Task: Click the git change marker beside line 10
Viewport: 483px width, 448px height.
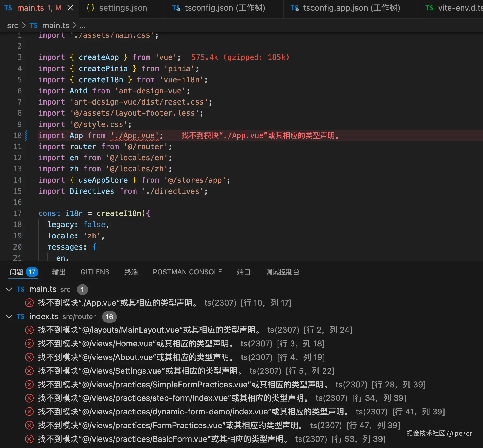Action: 26,135
